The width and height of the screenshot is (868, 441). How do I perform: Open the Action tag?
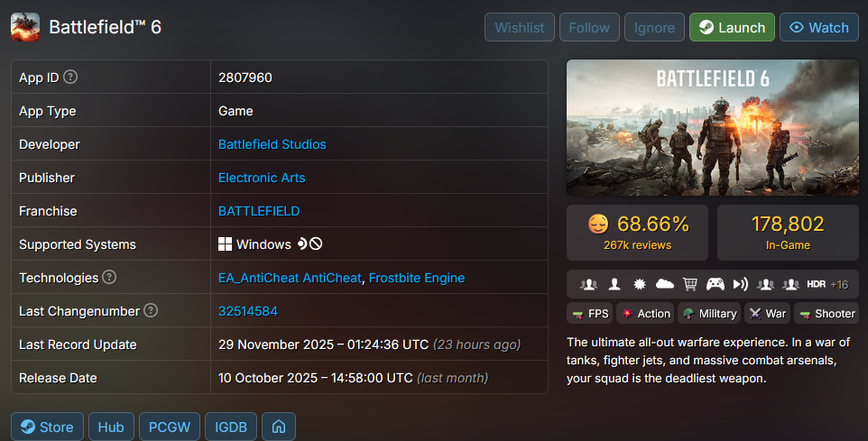(x=645, y=314)
